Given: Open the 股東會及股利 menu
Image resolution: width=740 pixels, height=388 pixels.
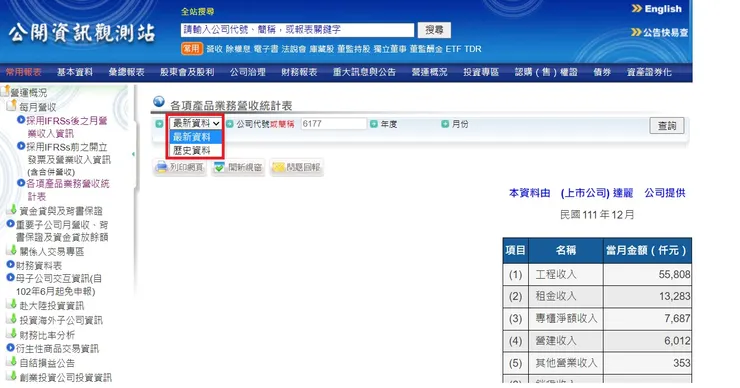Looking at the screenshot, I should [187, 72].
